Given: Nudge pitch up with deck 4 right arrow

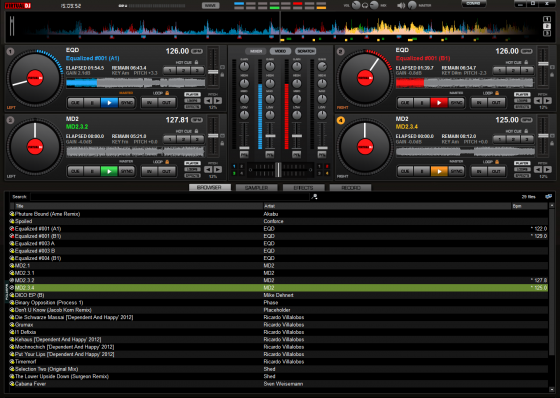Looking at the screenshot, I should (x=547, y=169).
